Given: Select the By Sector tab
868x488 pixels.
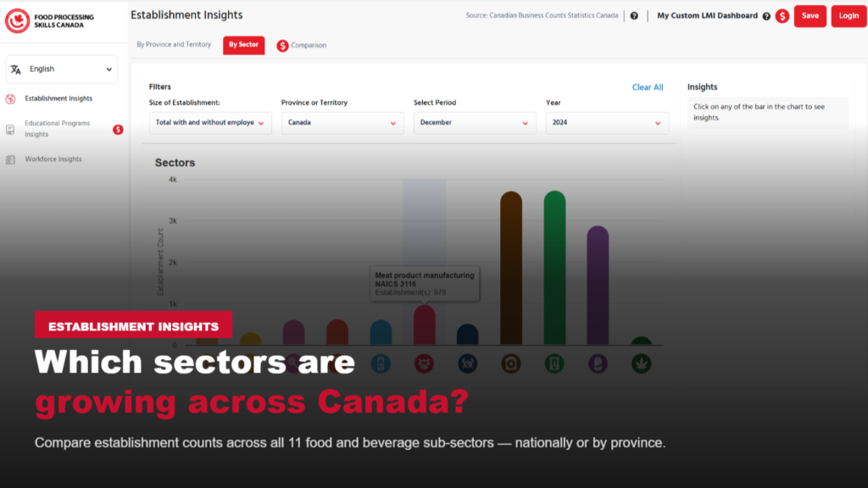Looking at the screenshot, I should click(x=243, y=45).
